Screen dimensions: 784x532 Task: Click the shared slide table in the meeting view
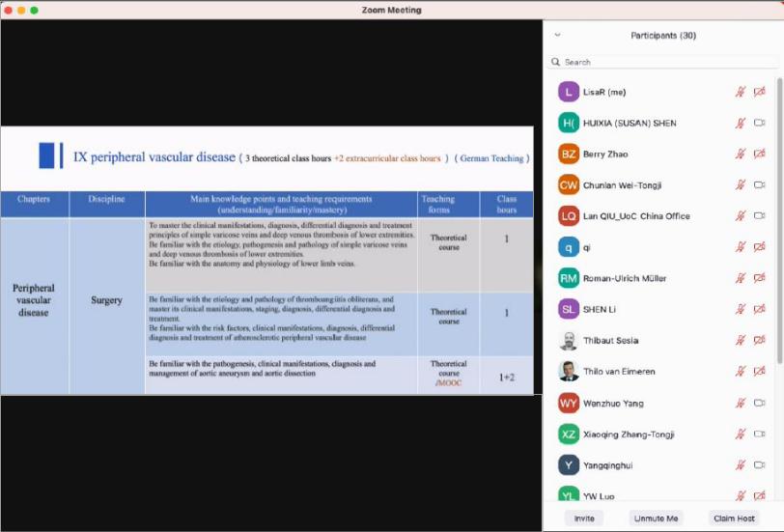point(267,293)
